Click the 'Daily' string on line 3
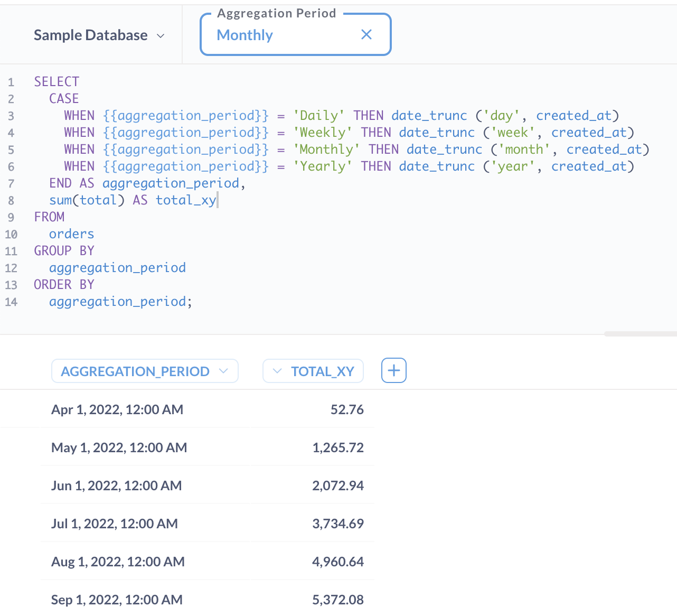 (x=319, y=116)
